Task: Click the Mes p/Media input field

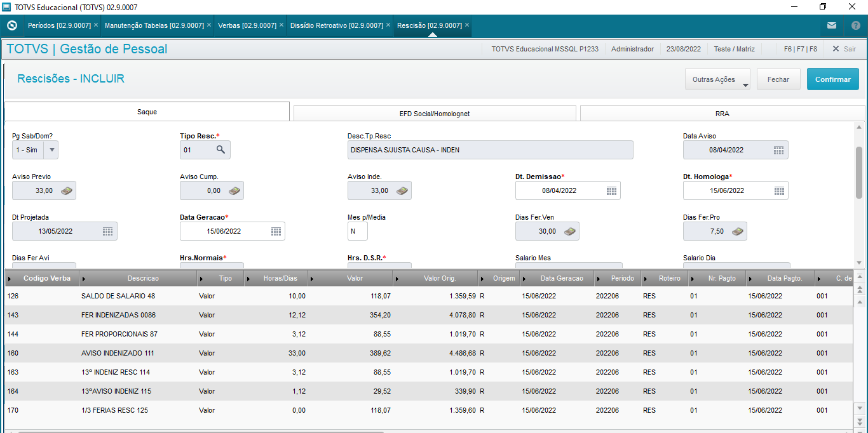Action: click(358, 231)
